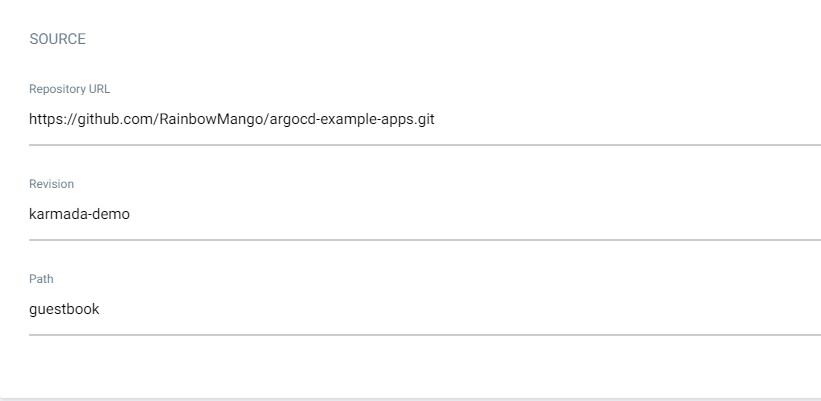Click the 'Path' field label
This screenshot has width=821, height=401.
coord(41,279)
